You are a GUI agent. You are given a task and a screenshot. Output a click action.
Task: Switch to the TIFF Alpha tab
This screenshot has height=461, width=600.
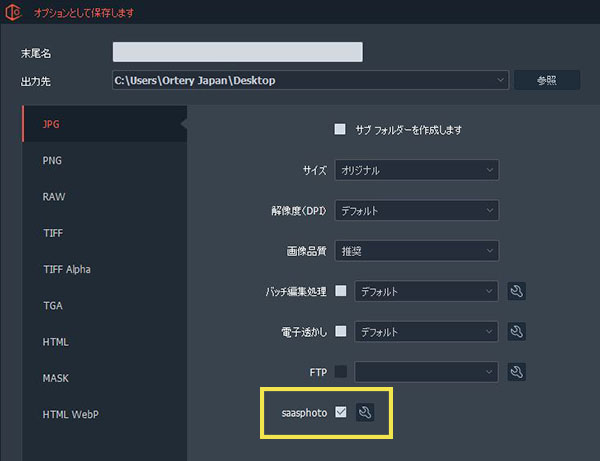coord(67,269)
